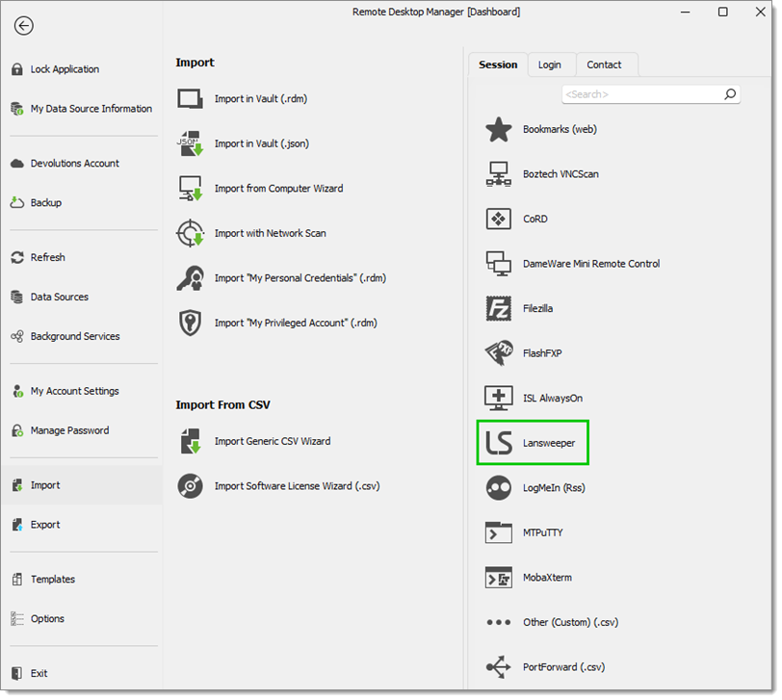Click the MobaXterm icon

499,578
